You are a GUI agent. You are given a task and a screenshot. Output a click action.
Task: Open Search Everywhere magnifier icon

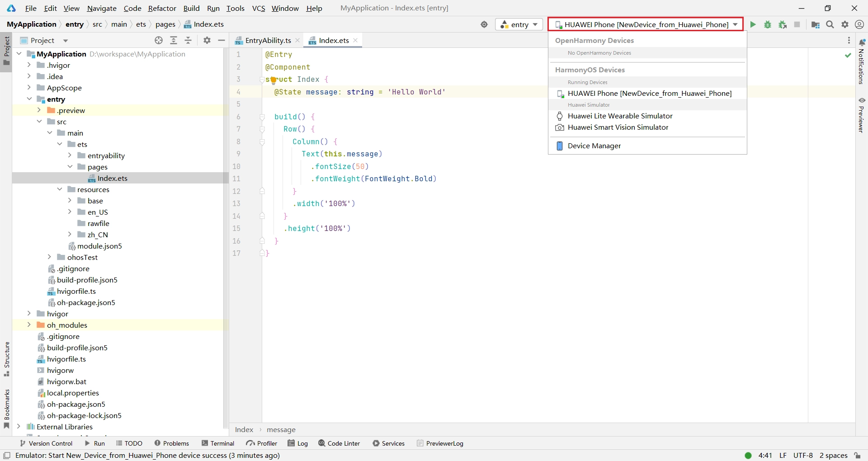[x=830, y=24]
